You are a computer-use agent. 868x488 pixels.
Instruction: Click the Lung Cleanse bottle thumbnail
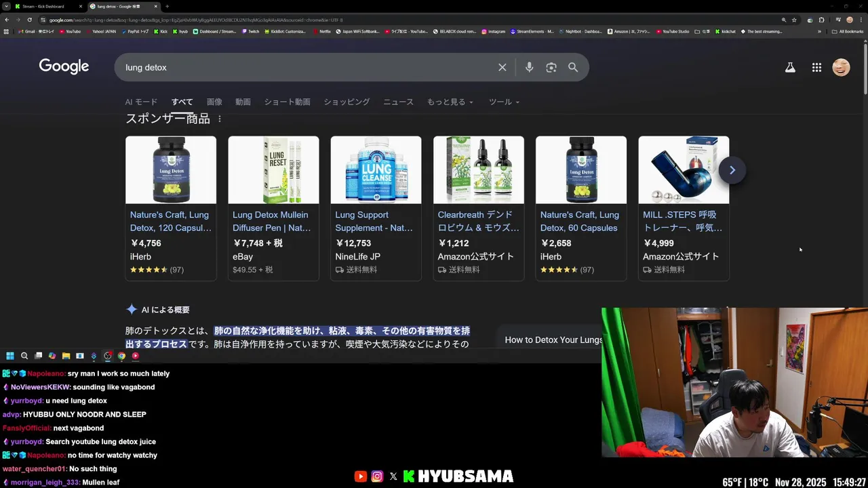point(376,169)
